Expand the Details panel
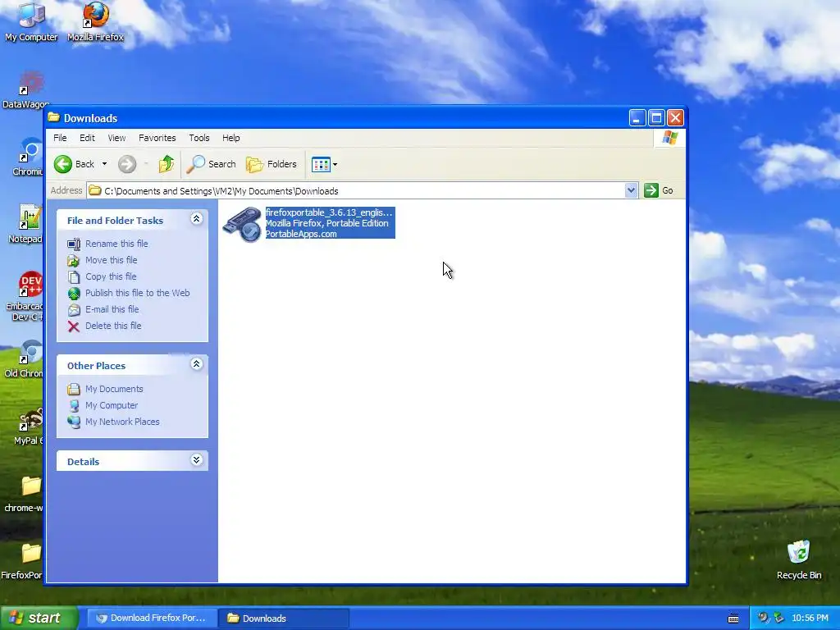The image size is (840, 630). [197, 460]
